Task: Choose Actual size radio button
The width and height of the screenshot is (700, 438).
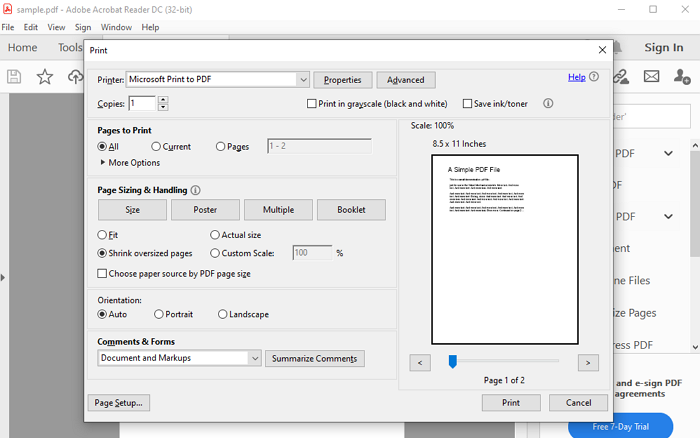Action: (x=215, y=235)
